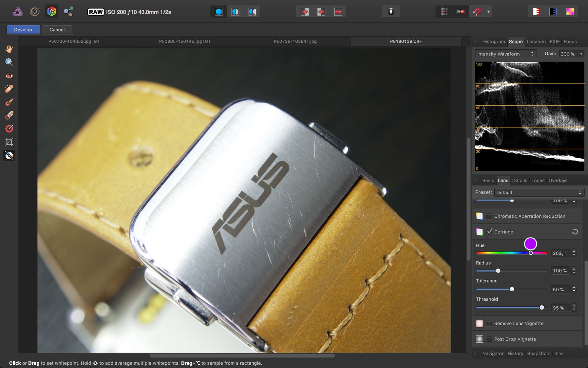Open the Gain 300 % dropdown
This screenshot has height=368, width=588.
click(x=571, y=54)
